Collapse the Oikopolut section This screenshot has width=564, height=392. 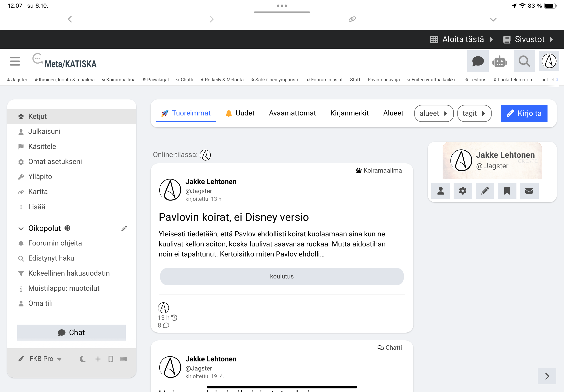point(21,229)
